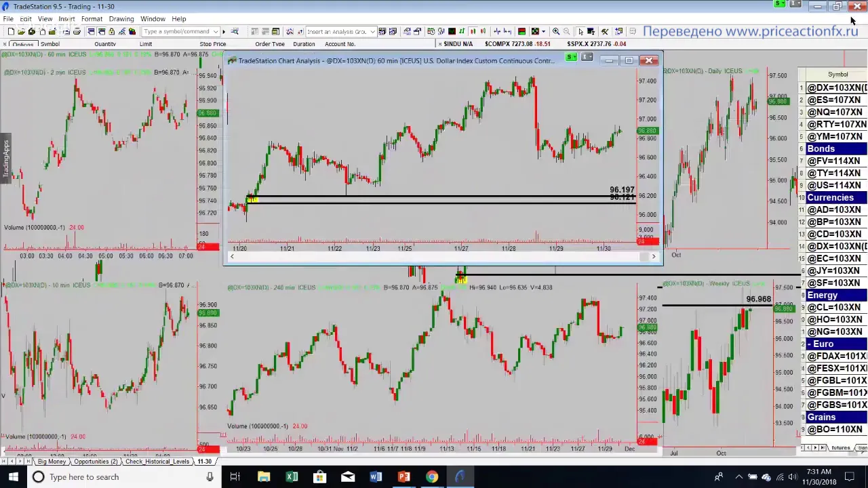Click the Energy category header
The height and width of the screenshot is (488, 868).
pos(836,295)
